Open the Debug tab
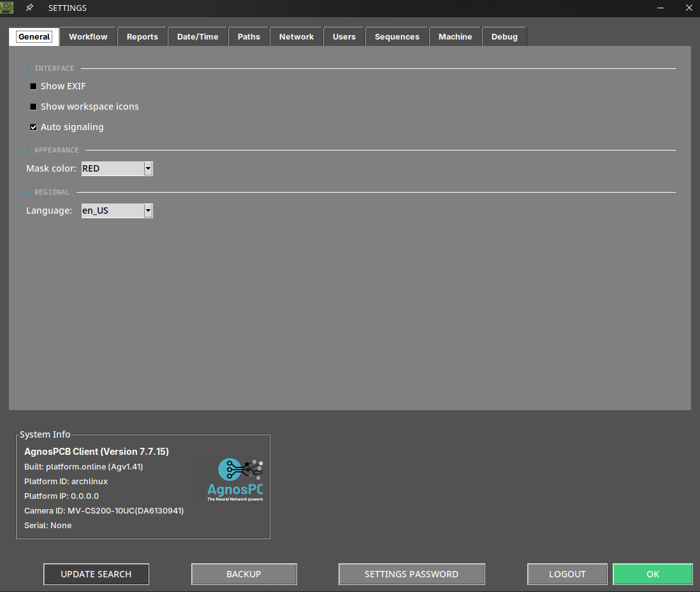This screenshot has width=700, height=592. tap(504, 36)
